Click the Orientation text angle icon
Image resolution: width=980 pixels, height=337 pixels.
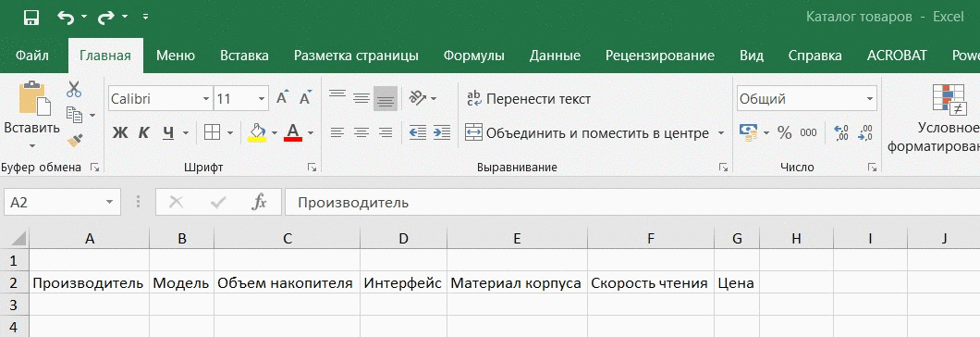pyautogui.click(x=417, y=98)
